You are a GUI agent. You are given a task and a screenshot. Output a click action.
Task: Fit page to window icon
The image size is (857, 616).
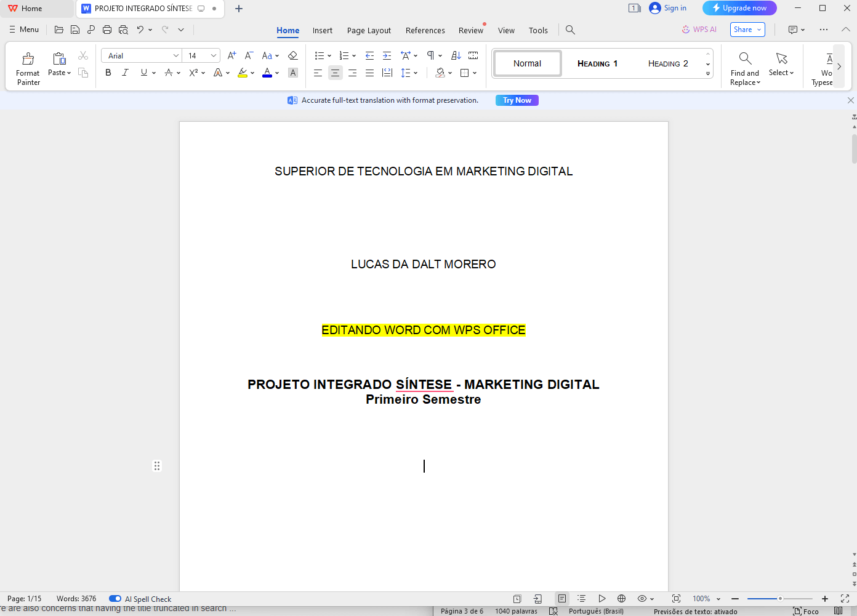pyautogui.click(x=676, y=598)
